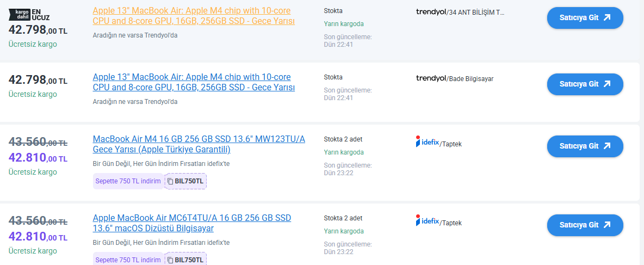Click the Stokta status on the 34 ANT BİLİŞİM row
This screenshot has width=644, height=265.
(x=333, y=11)
